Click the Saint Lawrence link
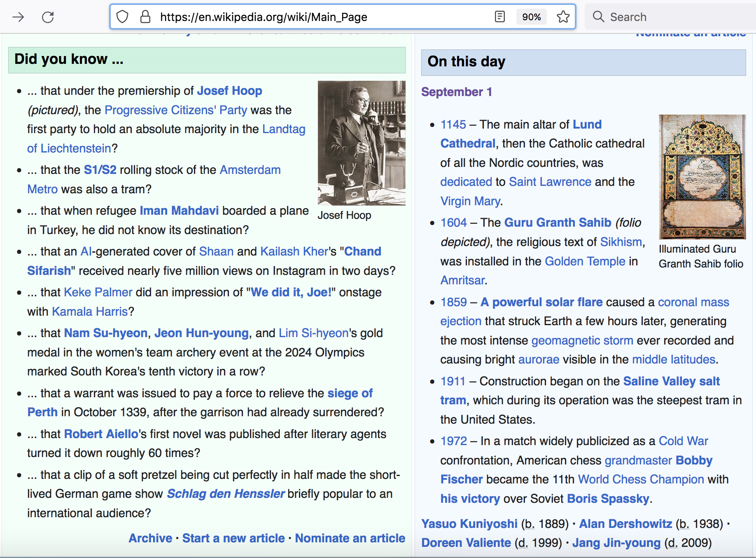Screen dimensions: 756x558 click(x=550, y=182)
